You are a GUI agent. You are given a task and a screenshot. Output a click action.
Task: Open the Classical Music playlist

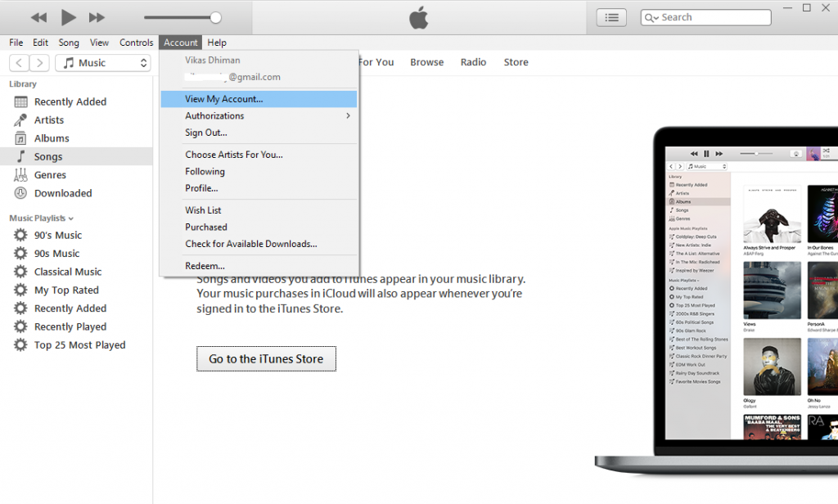tap(68, 272)
